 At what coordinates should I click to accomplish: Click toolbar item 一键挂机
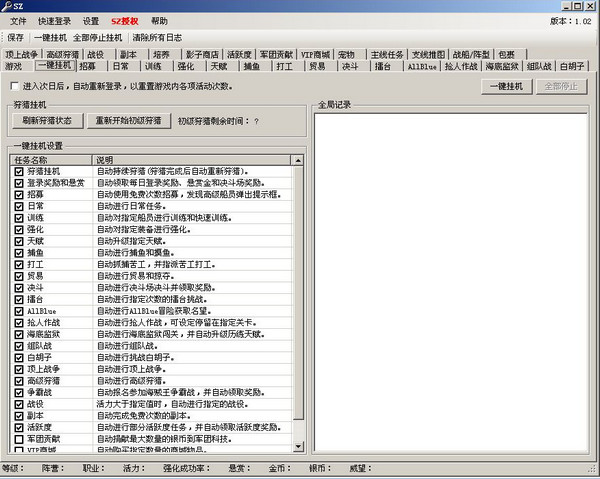pyautogui.click(x=50, y=37)
